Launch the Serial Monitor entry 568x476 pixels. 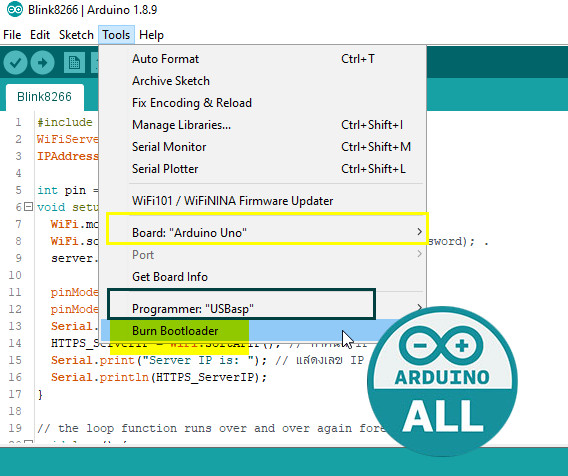[x=262, y=147]
